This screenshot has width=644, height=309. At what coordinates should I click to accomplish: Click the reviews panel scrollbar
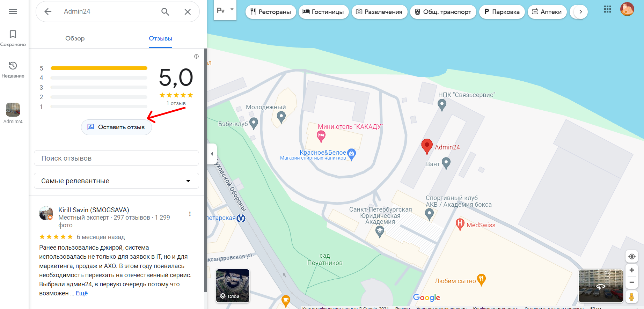205,170
